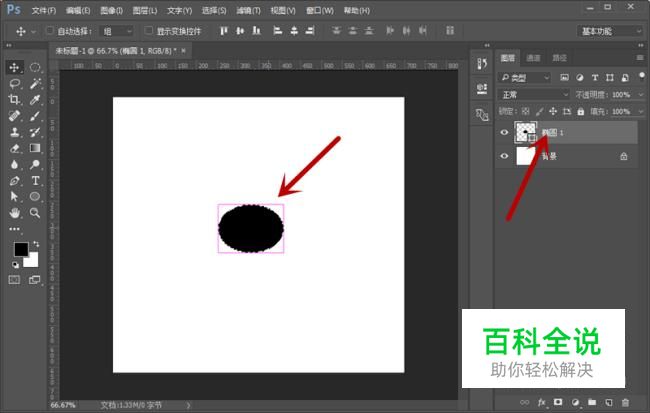Select the Gradient tool
The image size is (650, 413).
pos(35,148)
